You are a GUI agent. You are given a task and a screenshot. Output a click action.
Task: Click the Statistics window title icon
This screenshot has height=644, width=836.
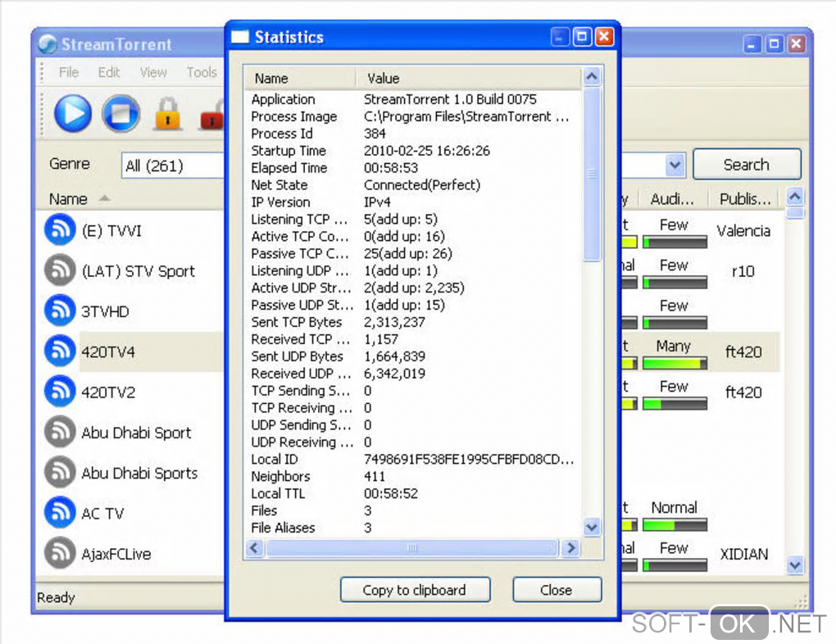click(240, 37)
